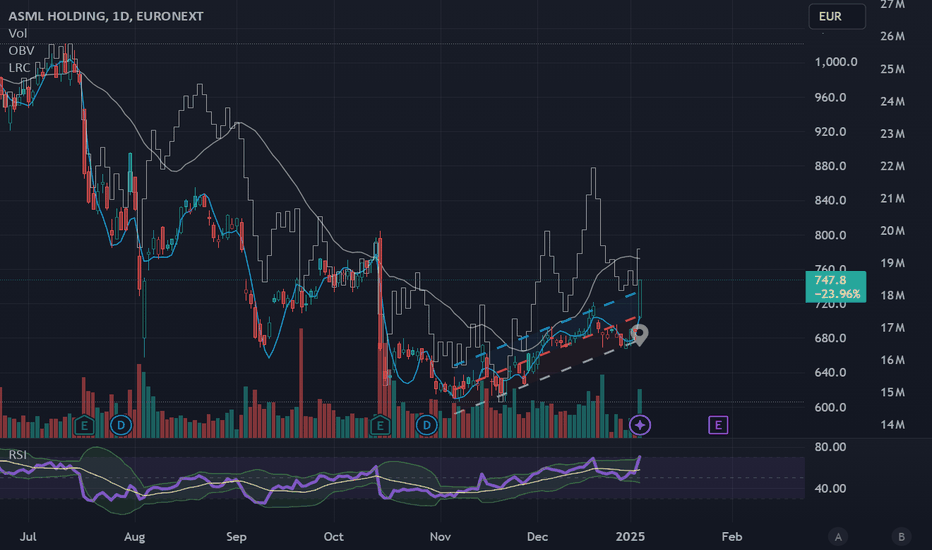932x550 pixels.
Task: Click the 600.0 price axis label
Action: click(x=830, y=407)
